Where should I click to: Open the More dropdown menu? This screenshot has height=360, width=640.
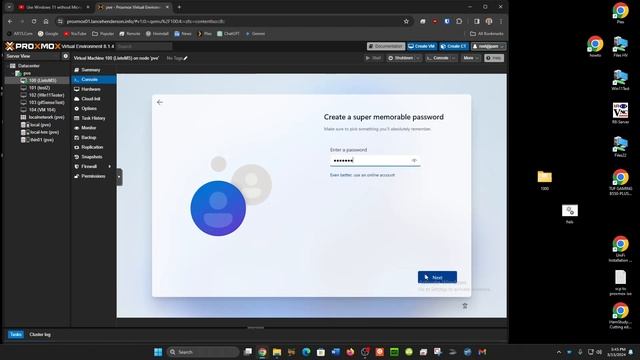coord(471,58)
